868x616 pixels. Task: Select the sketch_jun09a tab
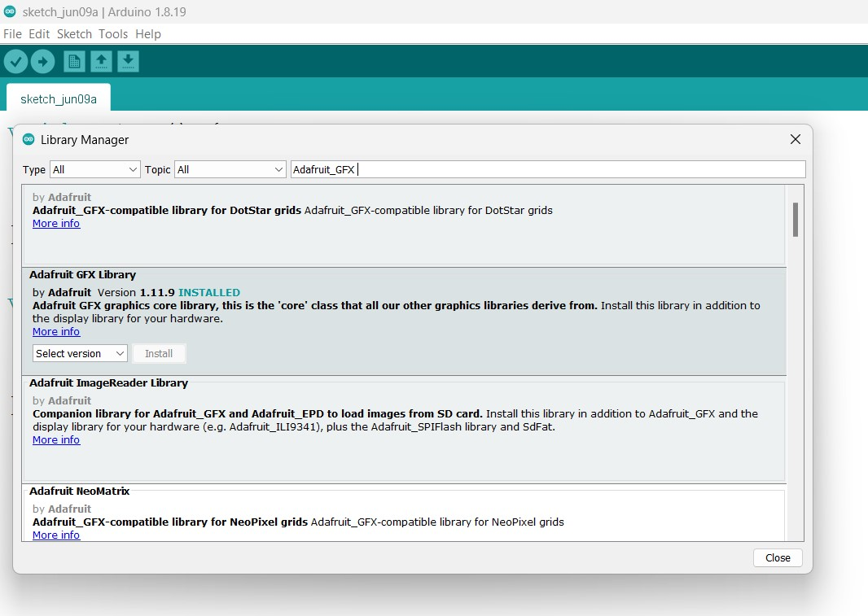[59, 98]
